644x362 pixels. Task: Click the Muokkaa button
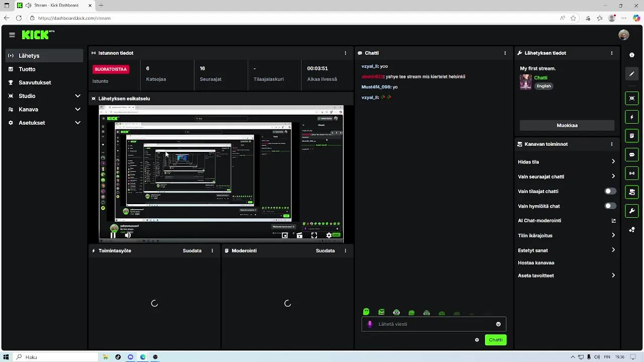[x=567, y=125]
